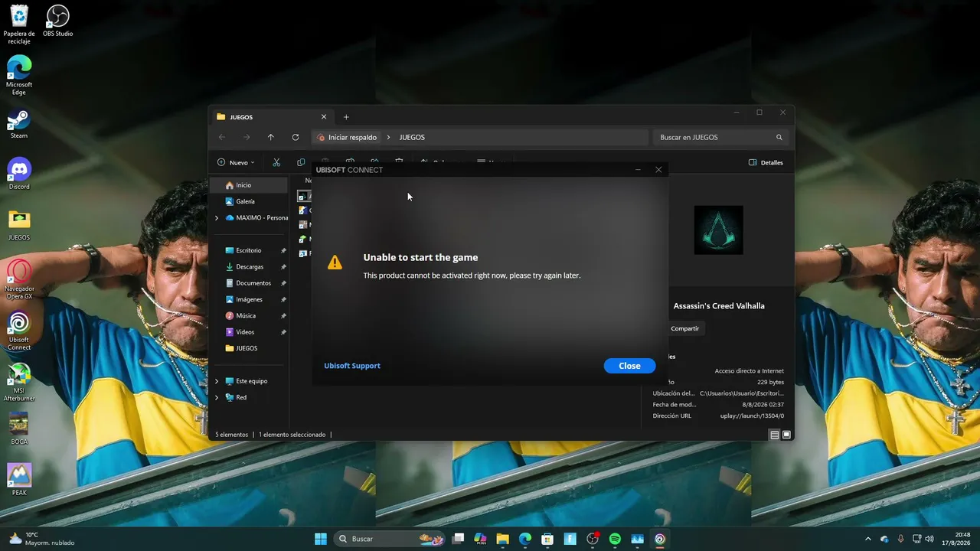The image size is (980, 551).
Task: Click the Cut scissors icon in File Explorer
Action: 276,162
